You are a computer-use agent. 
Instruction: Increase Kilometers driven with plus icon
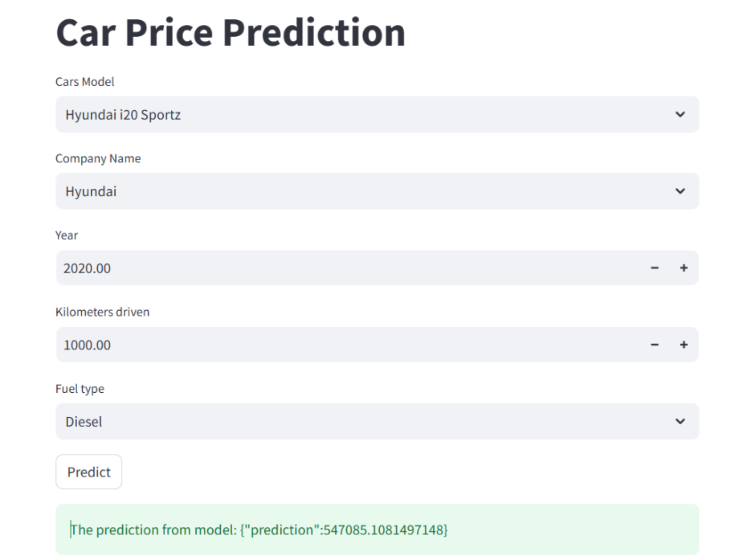pos(684,345)
